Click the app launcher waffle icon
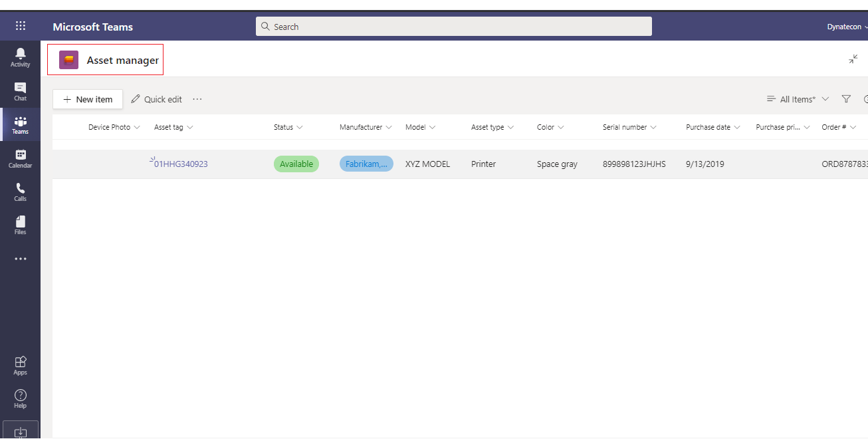The width and height of the screenshot is (868, 447). pos(21,27)
